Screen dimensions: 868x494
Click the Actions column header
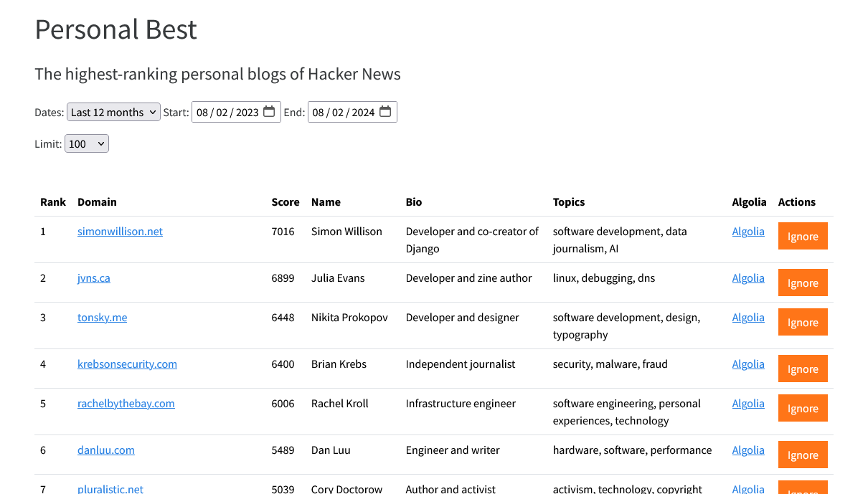click(797, 202)
